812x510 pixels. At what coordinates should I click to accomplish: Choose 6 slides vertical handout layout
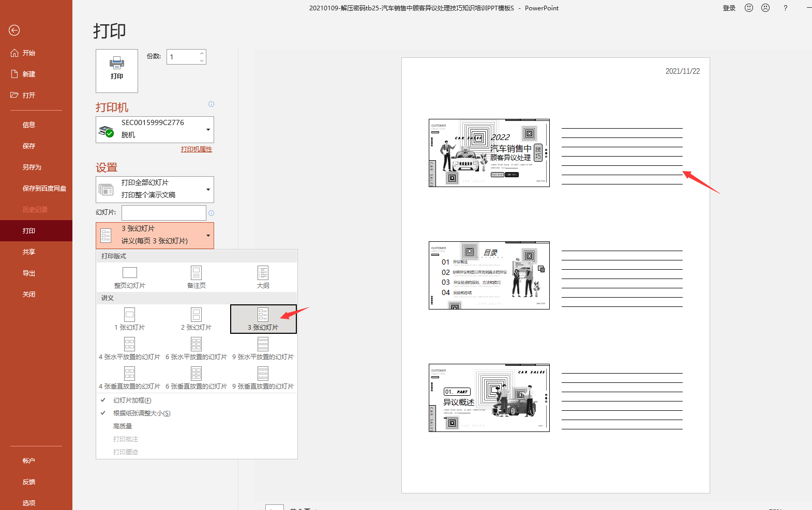point(197,378)
